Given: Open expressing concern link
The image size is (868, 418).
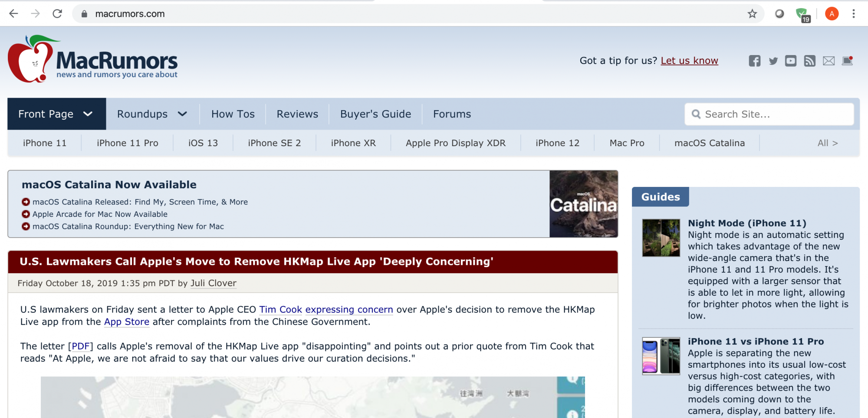Looking at the screenshot, I should (349, 310).
